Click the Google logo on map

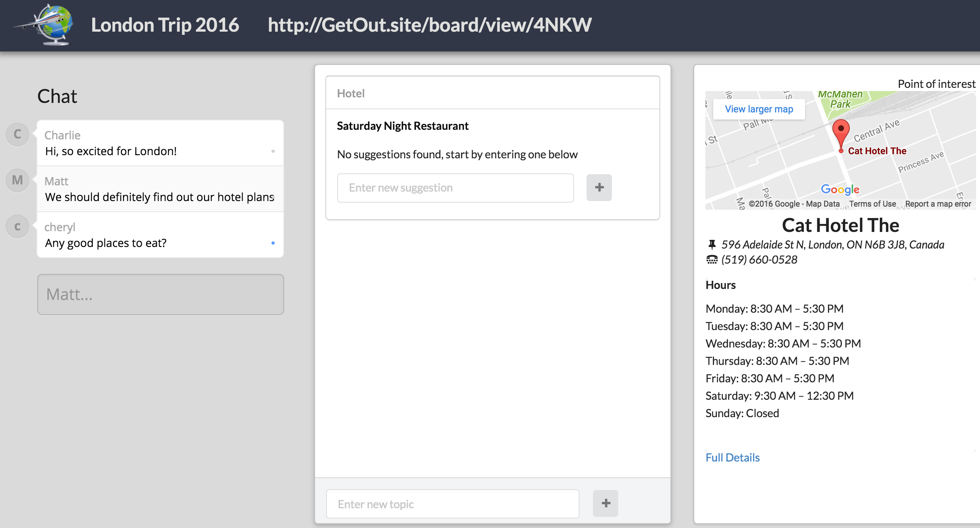pos(840,190)
